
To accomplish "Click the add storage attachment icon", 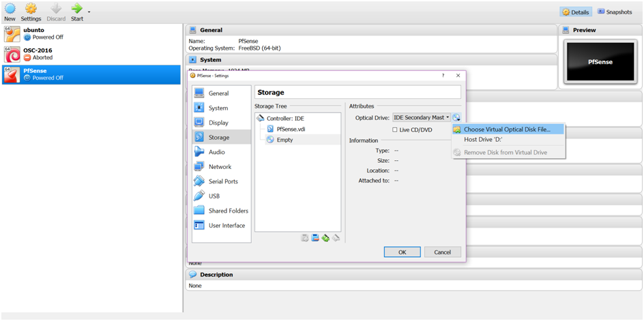I will coord(325,237).
